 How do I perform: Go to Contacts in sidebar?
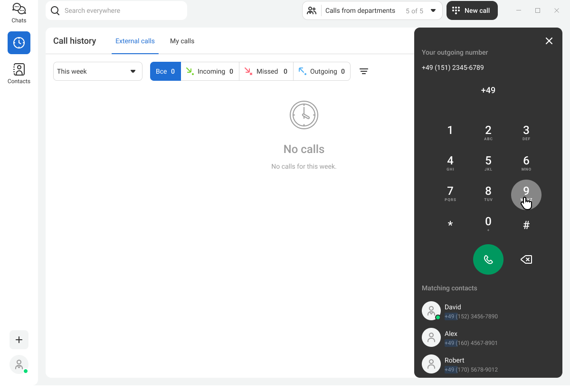click(19, 74)
